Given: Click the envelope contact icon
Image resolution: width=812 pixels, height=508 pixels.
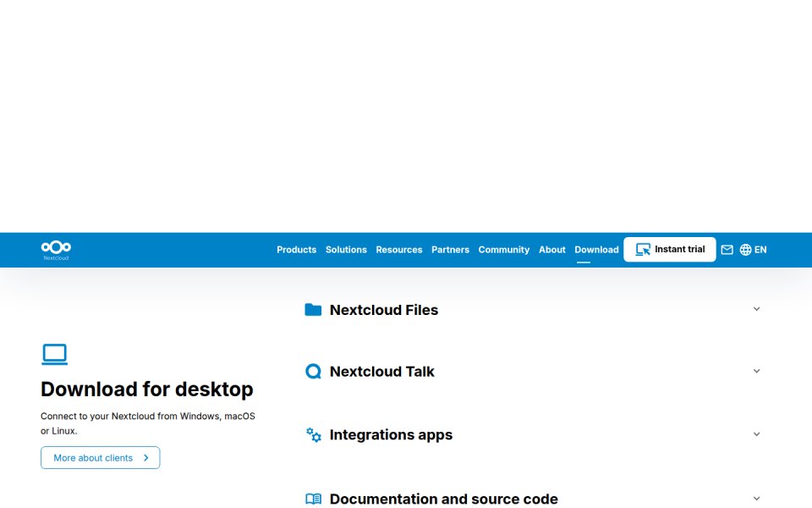Looking at the screenshot, I should 727,250.
